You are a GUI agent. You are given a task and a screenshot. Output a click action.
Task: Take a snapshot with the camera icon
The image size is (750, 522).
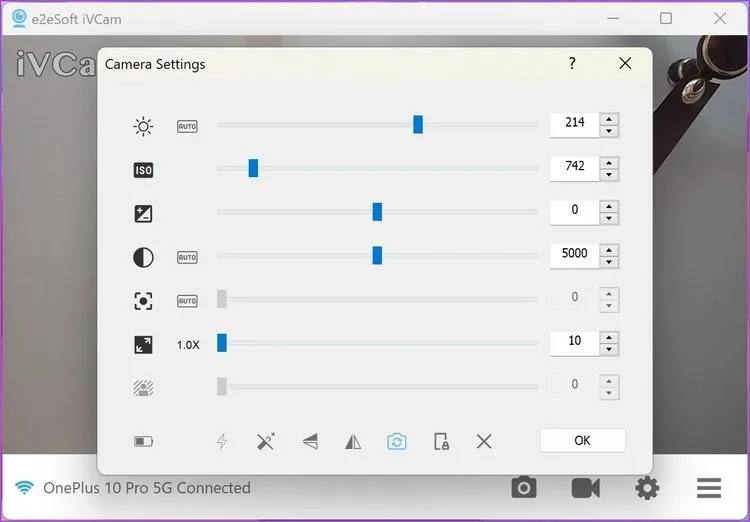(523, 487)
